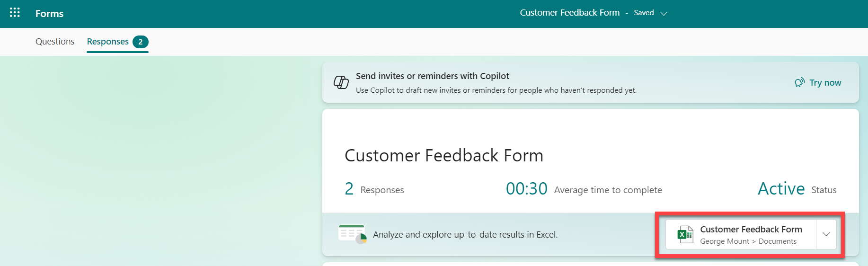Viewport: 868px width, 266px height.
Task: Open Customer Feedback Form in Excel
Action: [751, 234]
